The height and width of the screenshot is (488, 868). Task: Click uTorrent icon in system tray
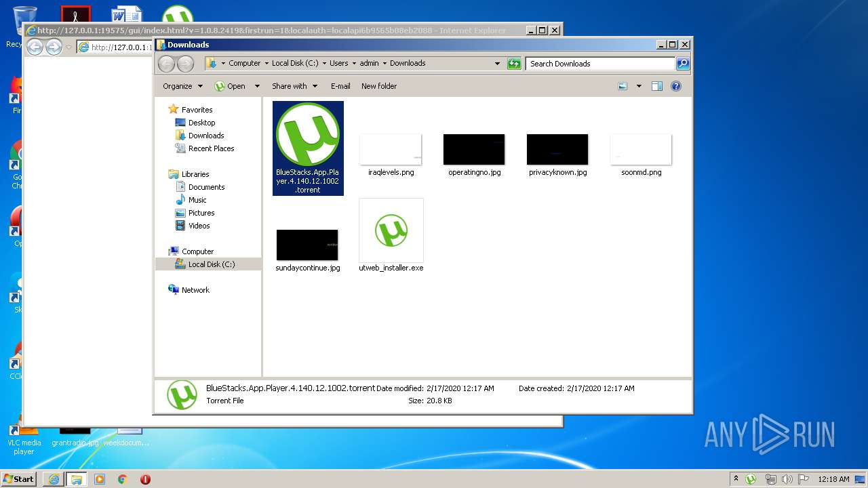tap(751, 479)
